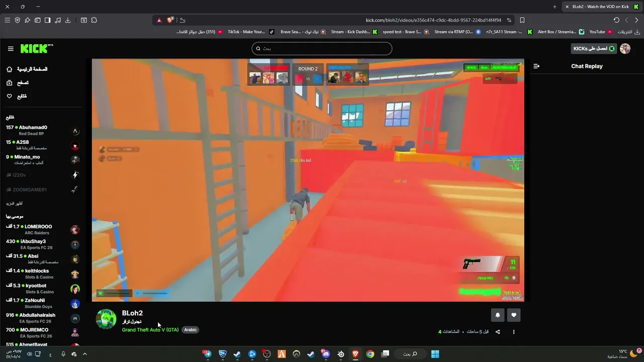This screenshot has width=644, height=362.
Task: Reload the page
Action: [616, 20]
